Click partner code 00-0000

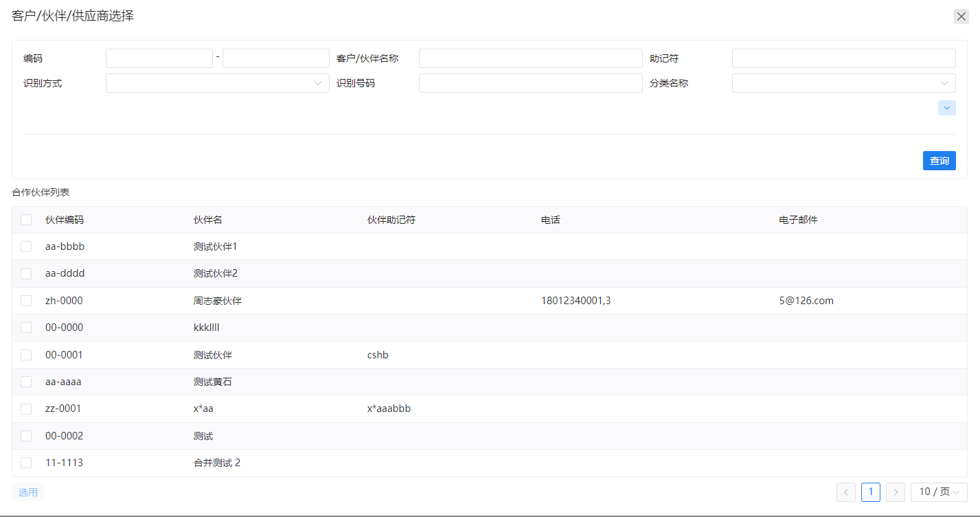pyautogui.click(x=64, y=328)
